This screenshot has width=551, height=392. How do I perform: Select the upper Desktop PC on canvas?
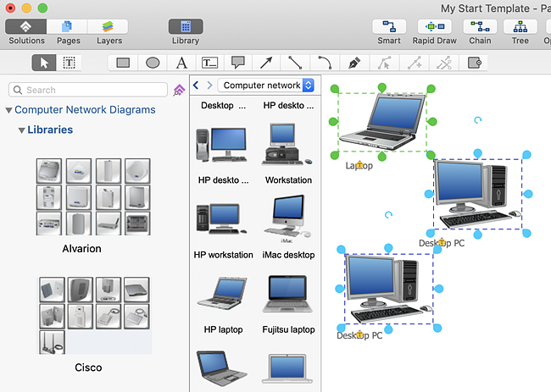478,194
